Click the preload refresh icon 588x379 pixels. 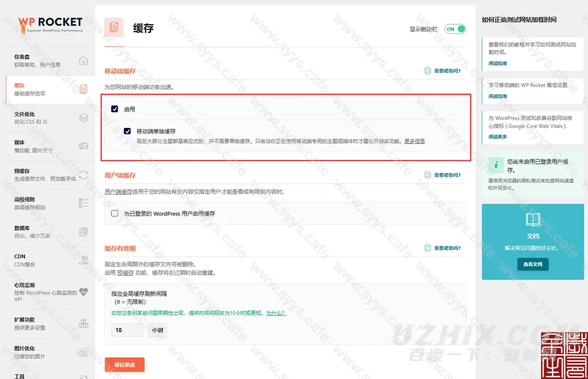click(84, 175)
